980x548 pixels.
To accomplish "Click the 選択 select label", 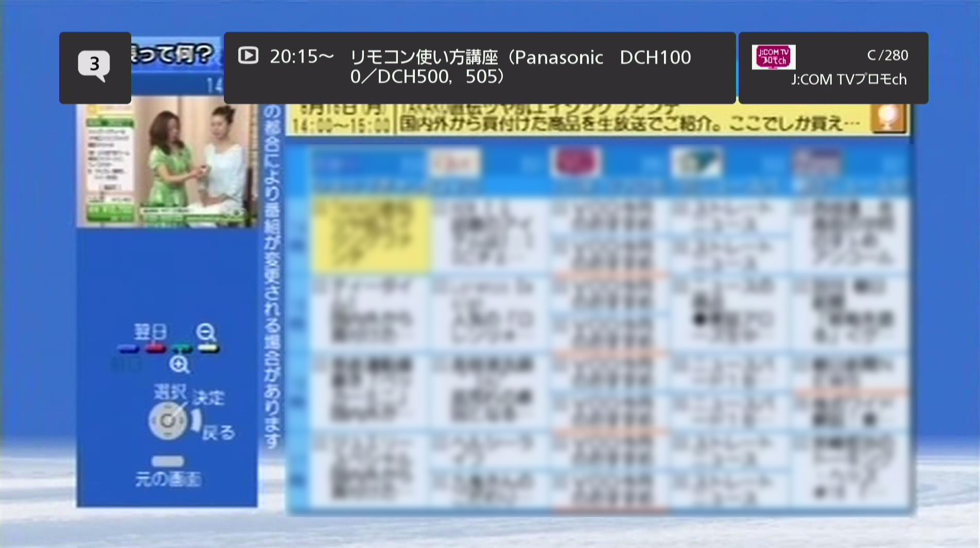I will click(170, 392).
